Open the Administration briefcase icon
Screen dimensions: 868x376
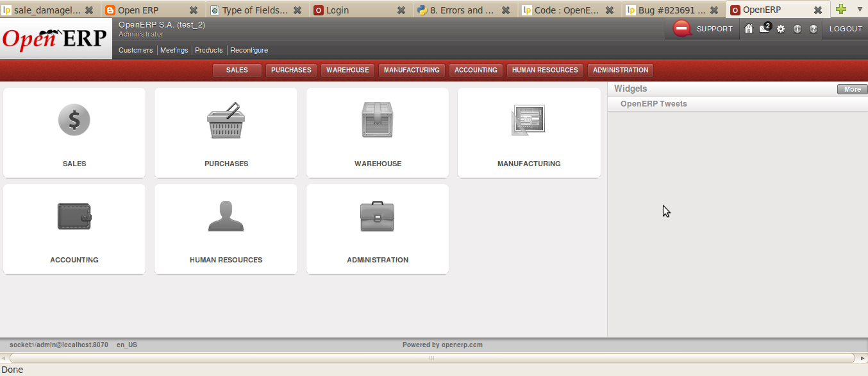click(x=377, y=216)
